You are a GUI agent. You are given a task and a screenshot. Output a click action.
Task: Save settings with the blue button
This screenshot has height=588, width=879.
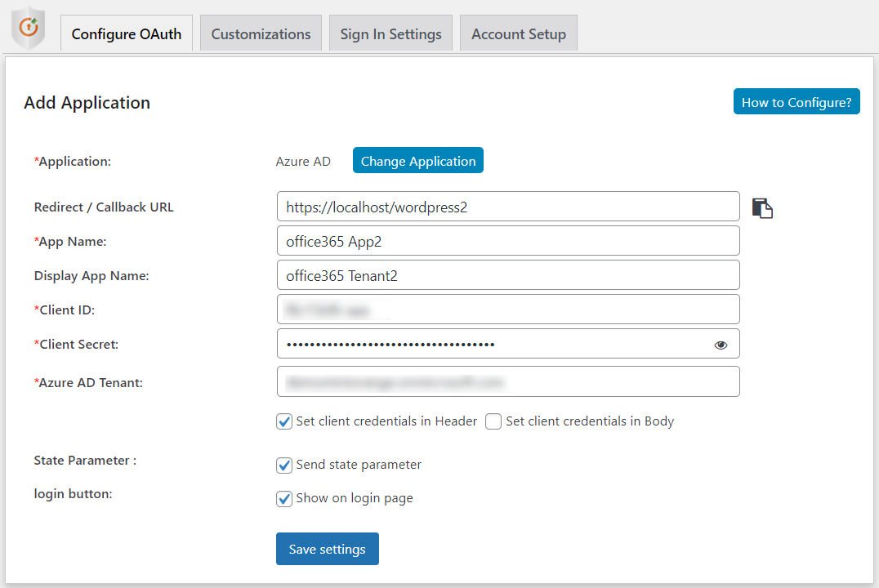tap(328, 549)
